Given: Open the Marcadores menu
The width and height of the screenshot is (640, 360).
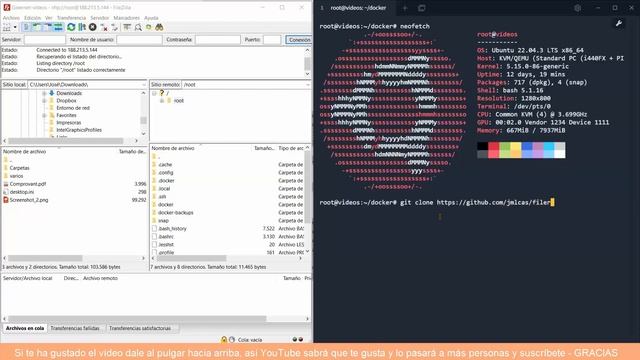Looking at the screenshot, I should pos(127,18).
